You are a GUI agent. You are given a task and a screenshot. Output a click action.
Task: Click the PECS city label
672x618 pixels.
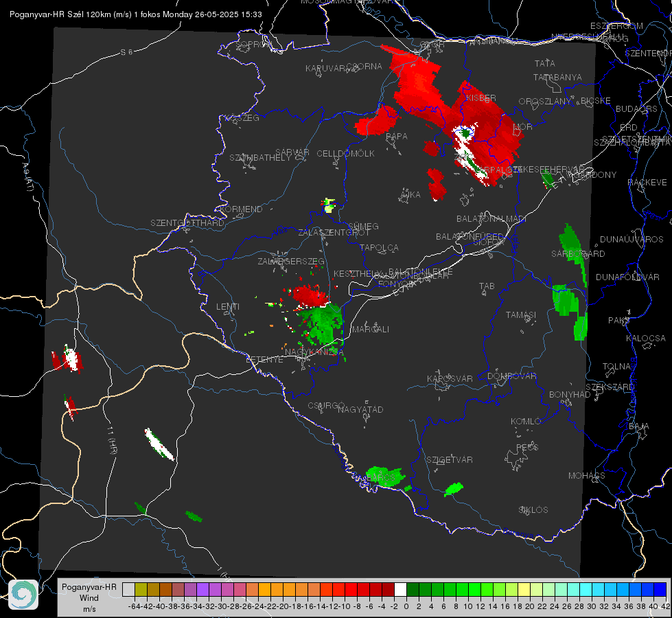coord(527,447)
